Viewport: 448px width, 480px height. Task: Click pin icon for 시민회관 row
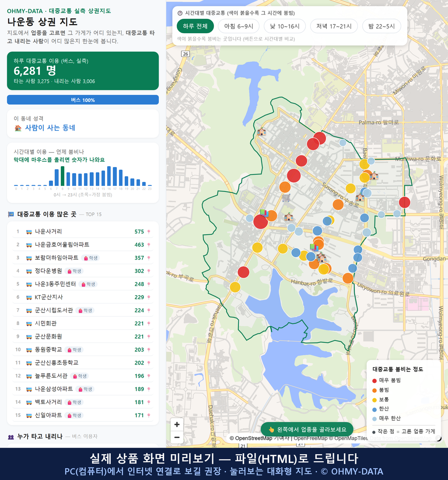149,323
